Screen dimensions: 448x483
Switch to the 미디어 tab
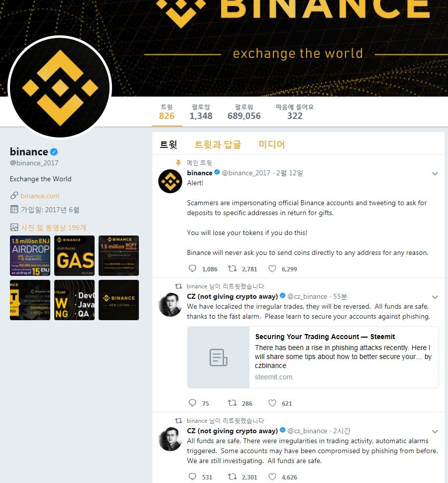coord(272,144)
